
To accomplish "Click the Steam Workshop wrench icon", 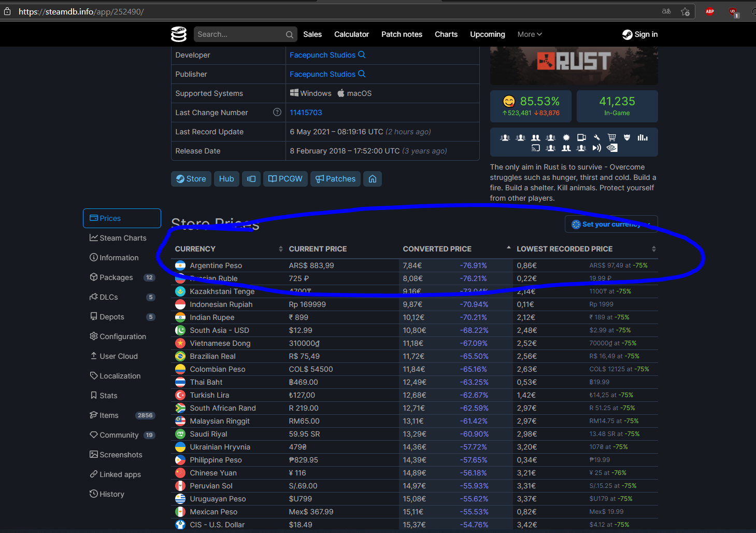I will click(x=597, y=137).
